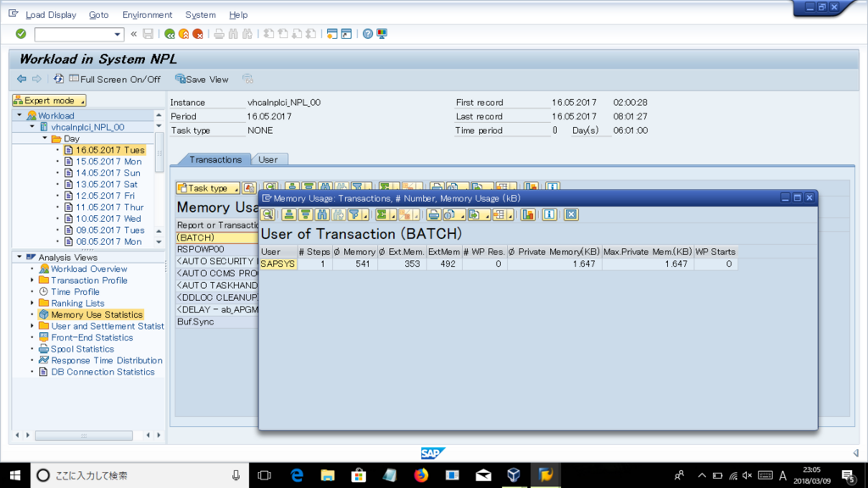Open the command field dropdown arrow

click(x=117, y=34)
